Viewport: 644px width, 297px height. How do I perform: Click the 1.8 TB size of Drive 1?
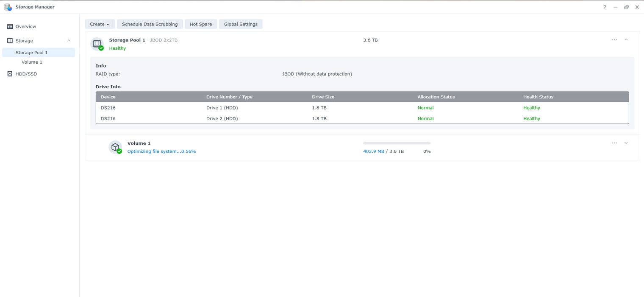319,108
